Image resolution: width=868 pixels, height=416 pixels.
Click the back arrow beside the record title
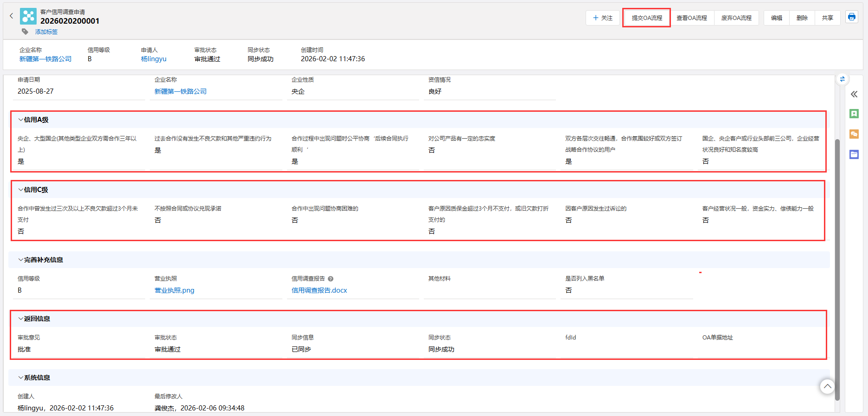12,16
